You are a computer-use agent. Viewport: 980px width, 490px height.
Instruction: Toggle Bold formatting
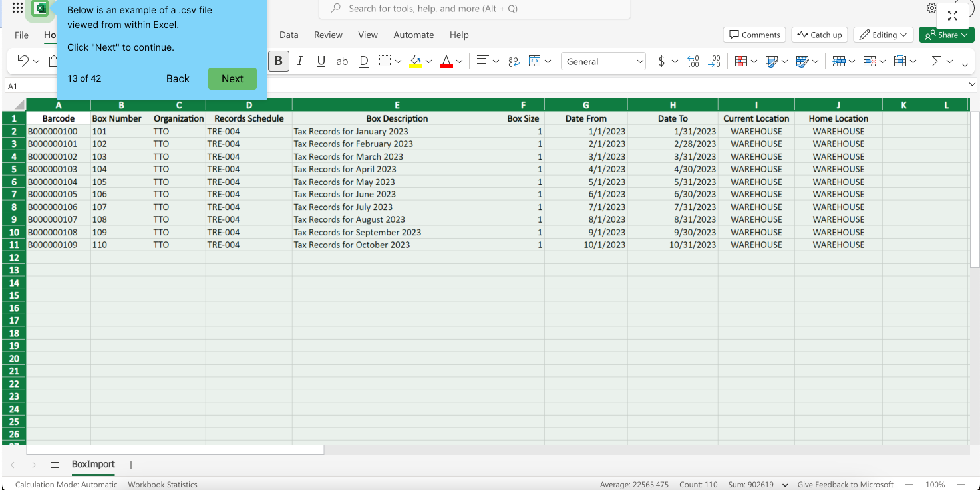click(x=279, y=61)
